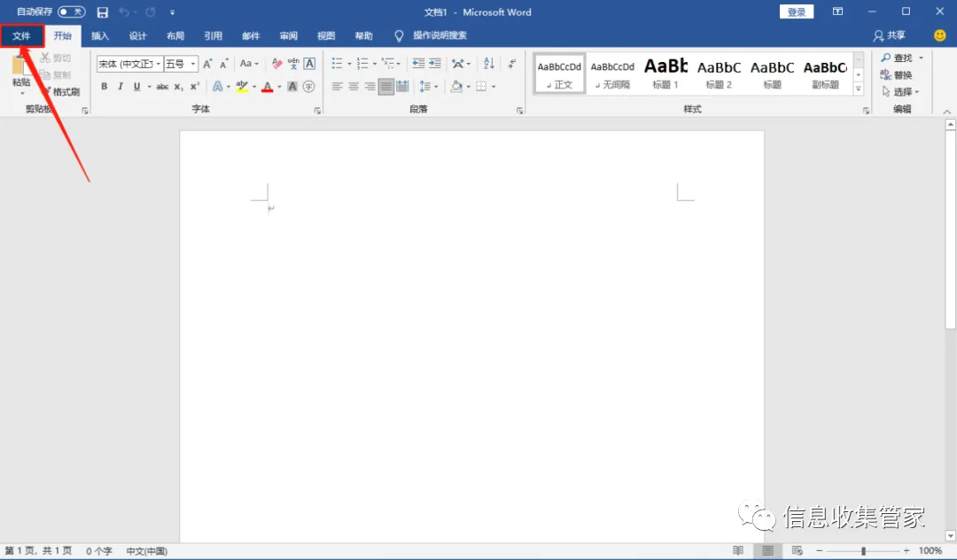This screenshot has width=957, height=560.
Task: Apply subscript formatting
Action: tap(178, 87)
